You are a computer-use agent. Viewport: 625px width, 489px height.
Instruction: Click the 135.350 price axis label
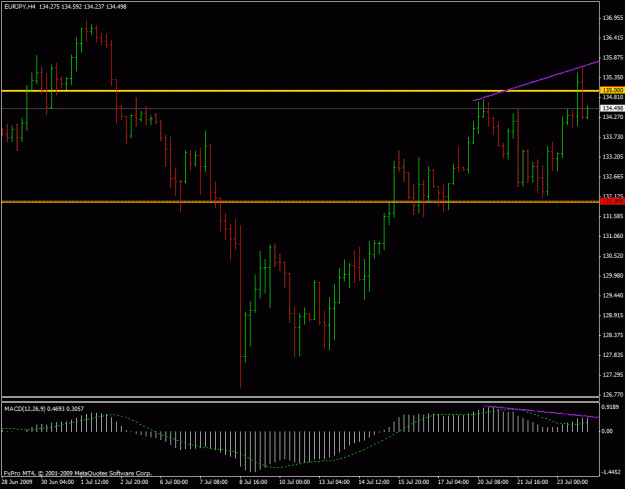[x=613, y=77]
